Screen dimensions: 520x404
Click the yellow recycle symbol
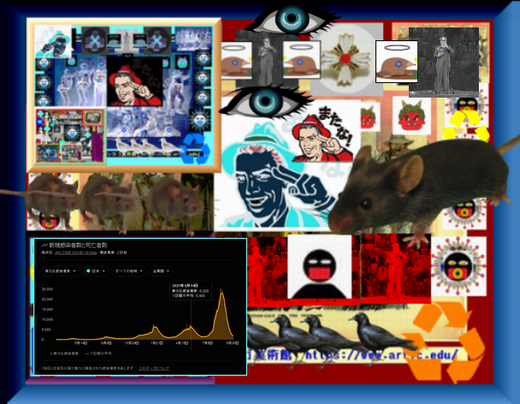[467, 126]
